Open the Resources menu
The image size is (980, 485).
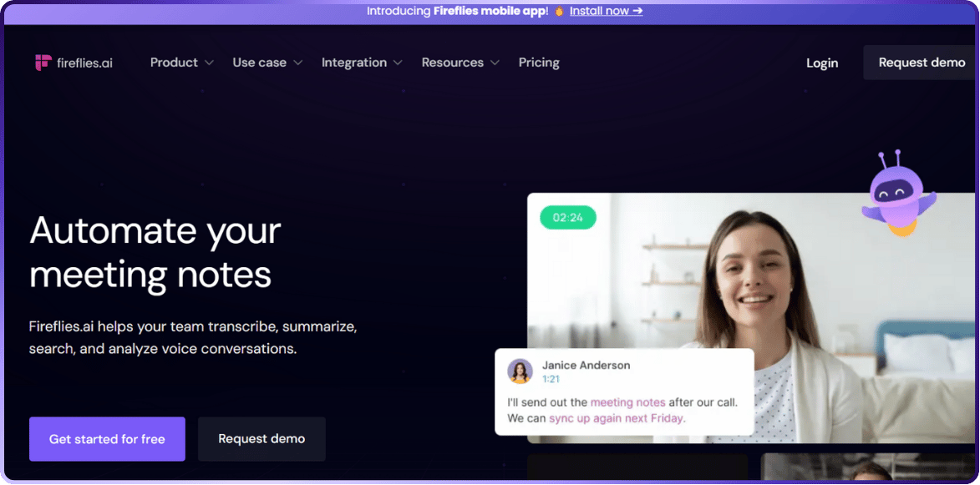[453, 63]
